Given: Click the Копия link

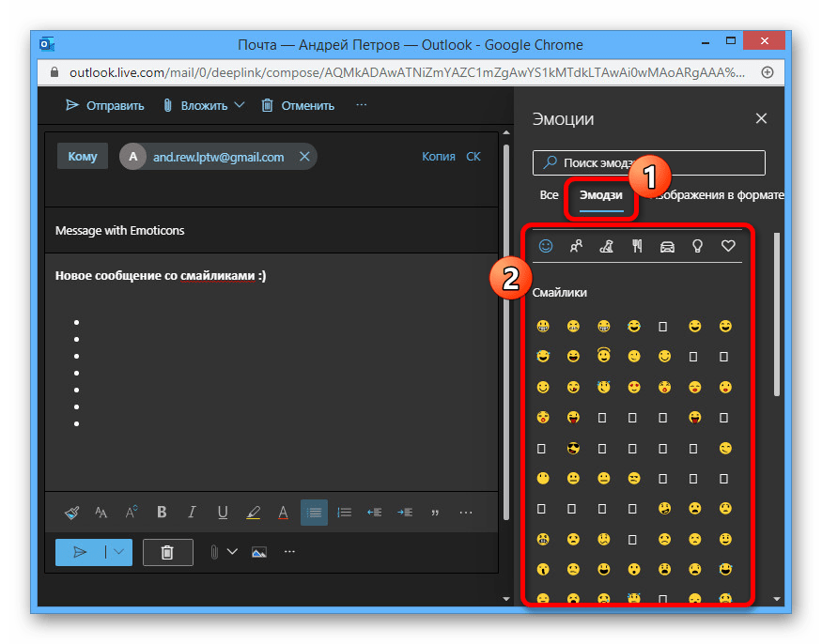Looking at the screenshot, I should tap(438, 157).
